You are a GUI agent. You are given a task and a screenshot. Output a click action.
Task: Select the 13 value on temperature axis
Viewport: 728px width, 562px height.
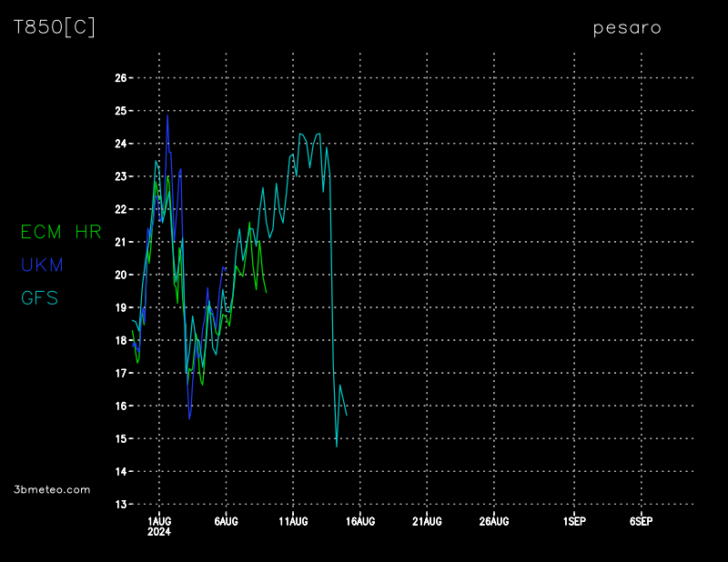click(119, 504)
